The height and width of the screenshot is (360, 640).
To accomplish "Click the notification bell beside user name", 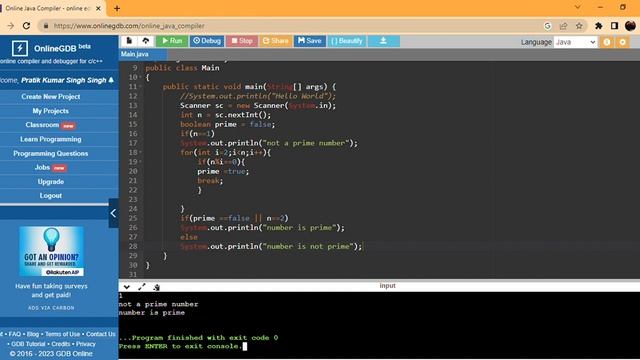I will pos(111,80).
